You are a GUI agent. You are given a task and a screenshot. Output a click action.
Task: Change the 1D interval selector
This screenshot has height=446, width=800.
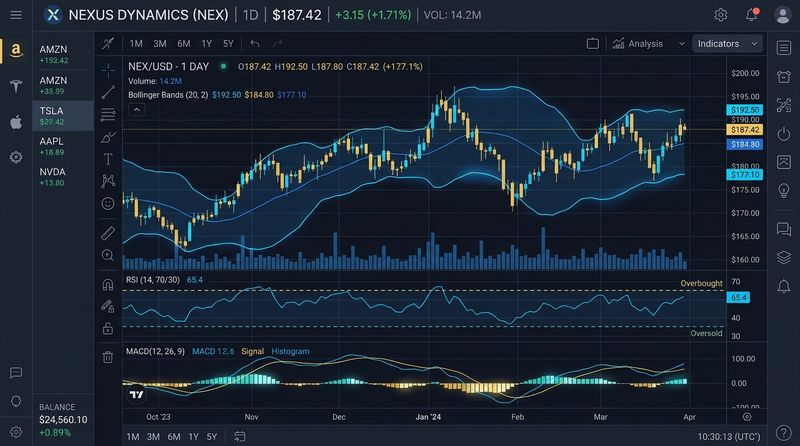click(251, 15)
